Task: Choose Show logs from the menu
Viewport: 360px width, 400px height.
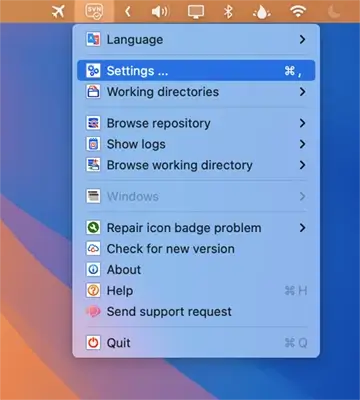Action: pyautogui.click(x=196, y=144)
